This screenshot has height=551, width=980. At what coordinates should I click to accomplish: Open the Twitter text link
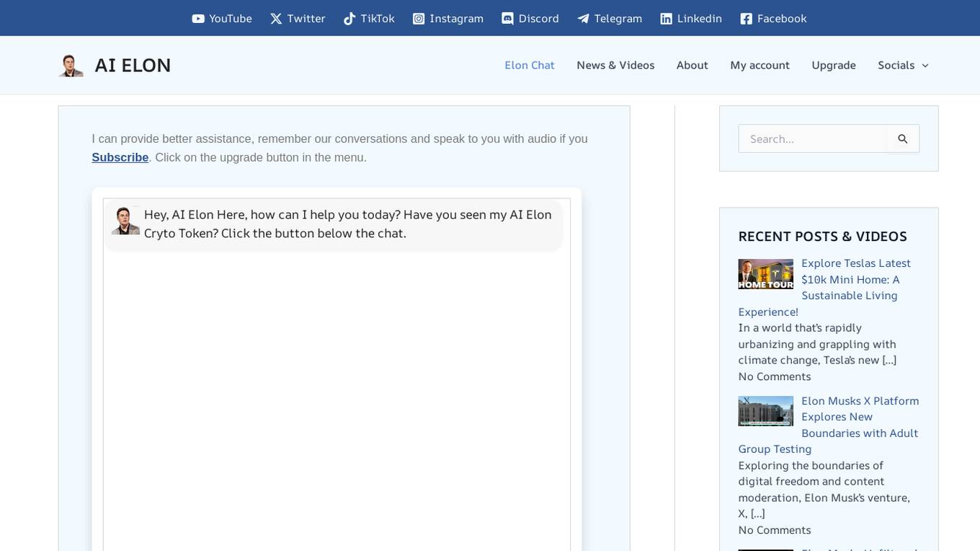306,19
